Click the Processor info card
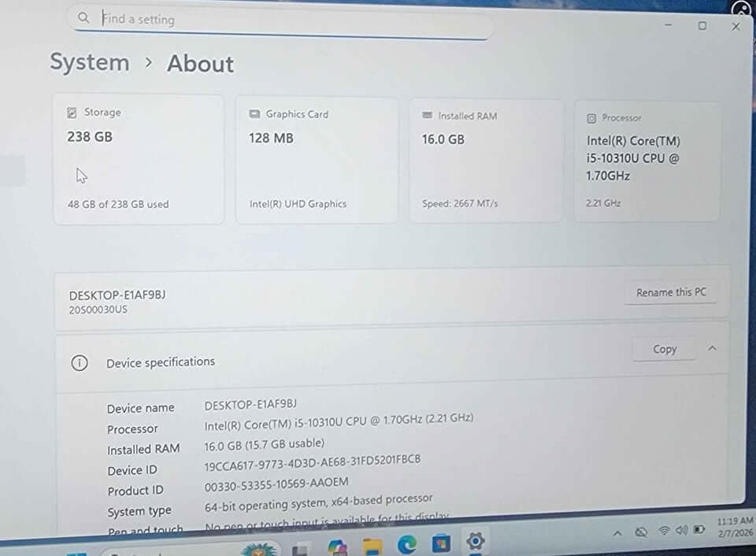The image size is (756, 556). coord(646,161)
